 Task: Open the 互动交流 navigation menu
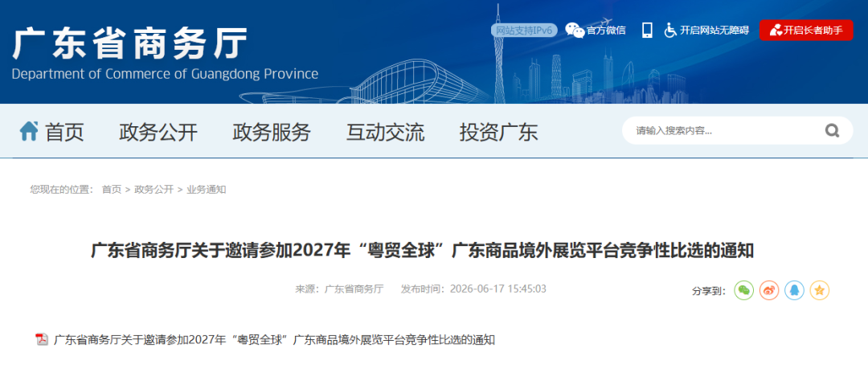385,132
